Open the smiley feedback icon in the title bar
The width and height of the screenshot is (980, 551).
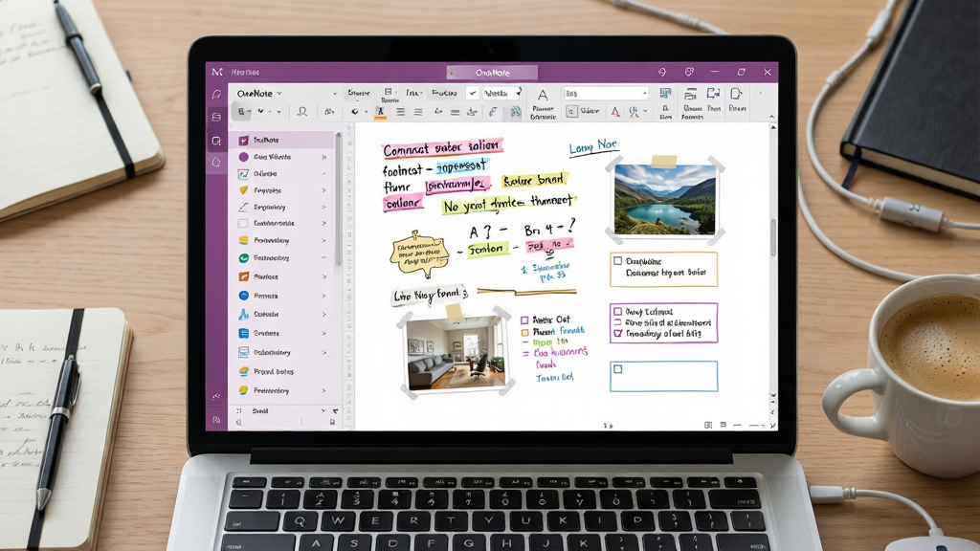click(x=689, y=73)
